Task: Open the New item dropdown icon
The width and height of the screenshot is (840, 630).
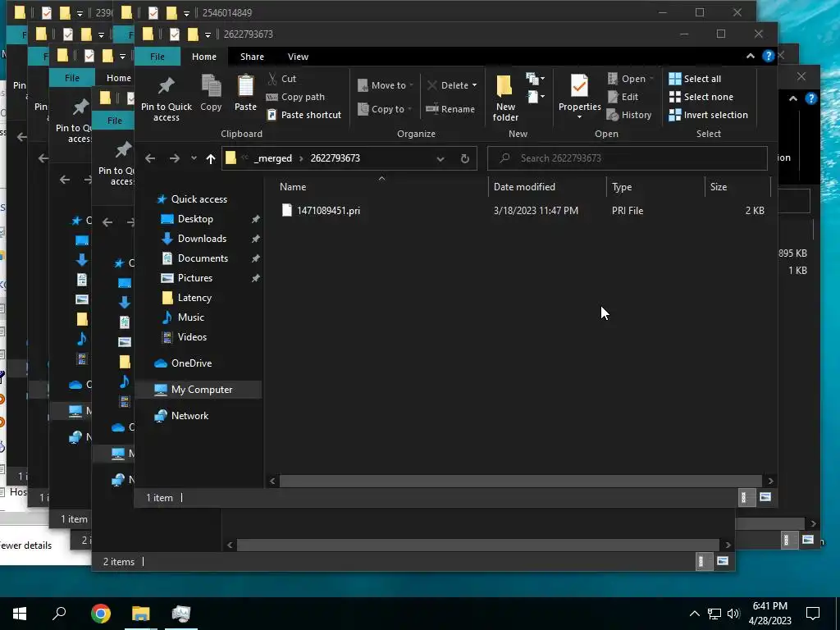Action: (535, 79)
